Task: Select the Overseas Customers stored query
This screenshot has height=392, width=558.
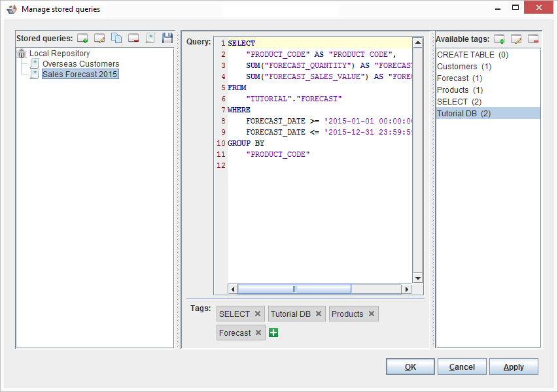Action: pos(80,64)
